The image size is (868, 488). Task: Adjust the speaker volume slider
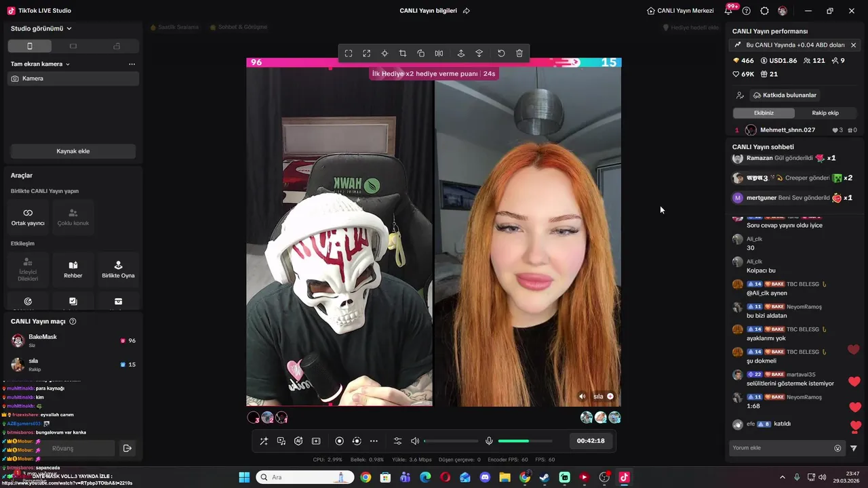click(451, 441)
